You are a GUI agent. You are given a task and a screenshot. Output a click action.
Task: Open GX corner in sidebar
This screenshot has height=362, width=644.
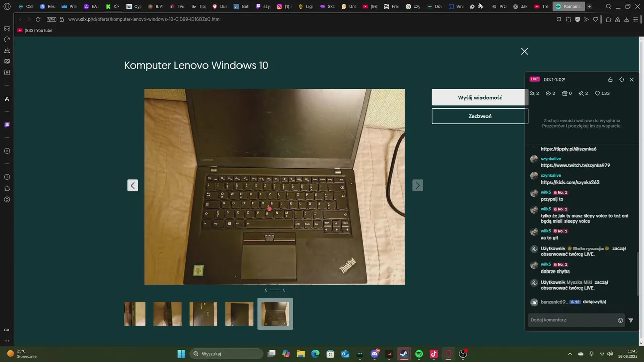point(7,330)
